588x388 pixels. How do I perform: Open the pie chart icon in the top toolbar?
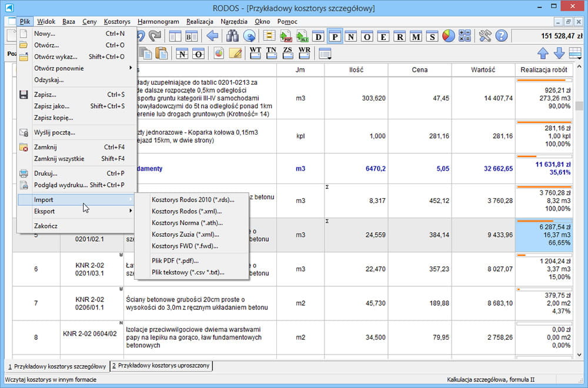pyautogui.click(x=448, y=36)
